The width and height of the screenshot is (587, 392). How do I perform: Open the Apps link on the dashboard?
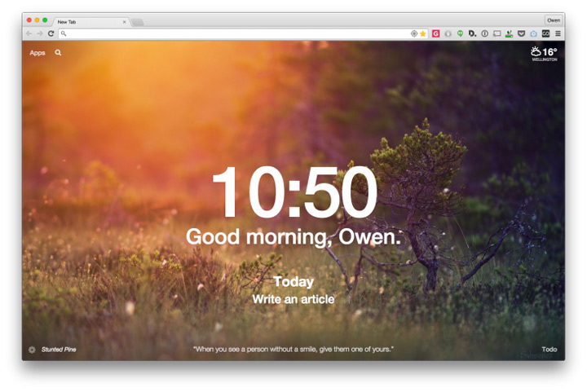pos(38,53)
